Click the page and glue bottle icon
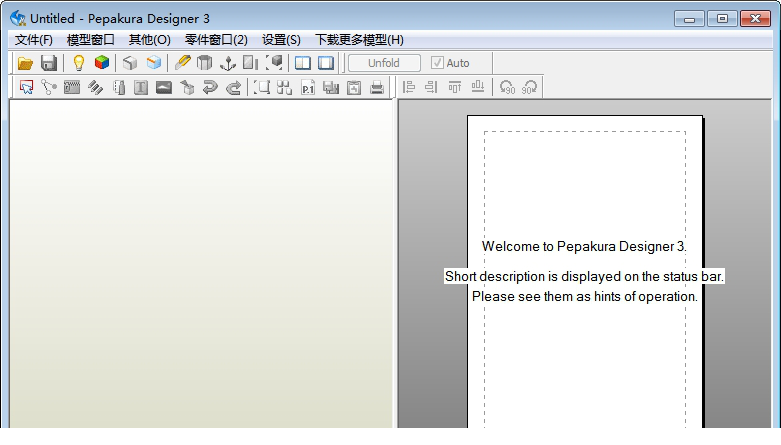This screenshot has width=781, height=445. pos(119,87)
